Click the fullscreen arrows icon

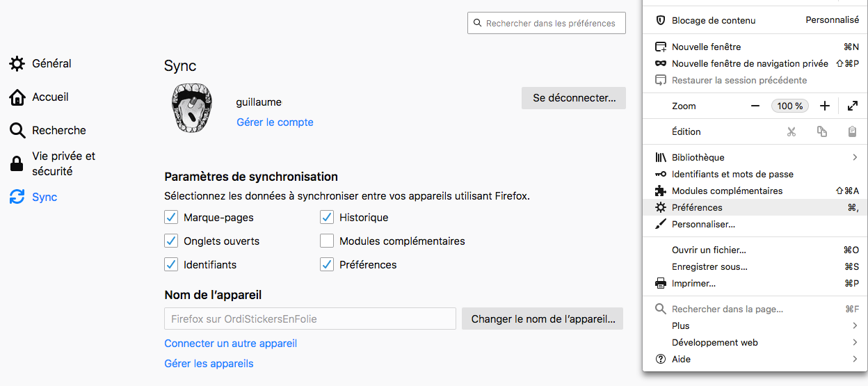853,106
